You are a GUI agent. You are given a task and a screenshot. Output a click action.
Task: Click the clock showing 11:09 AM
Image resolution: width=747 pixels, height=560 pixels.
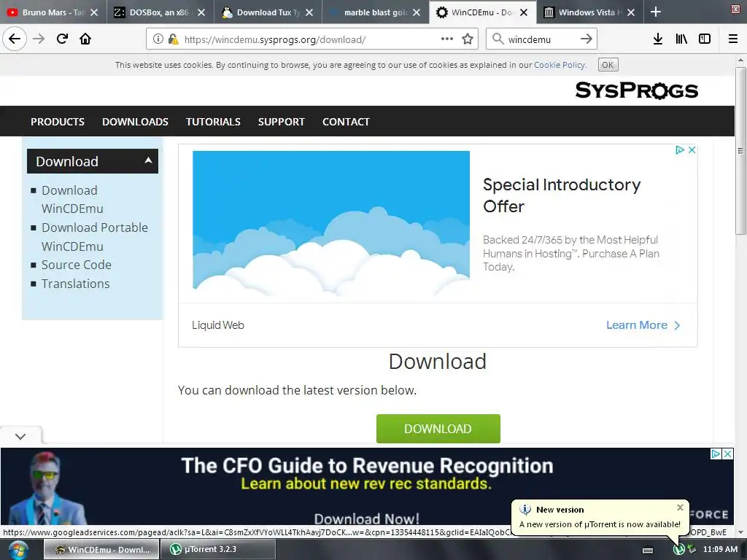[x=720, y=549]
